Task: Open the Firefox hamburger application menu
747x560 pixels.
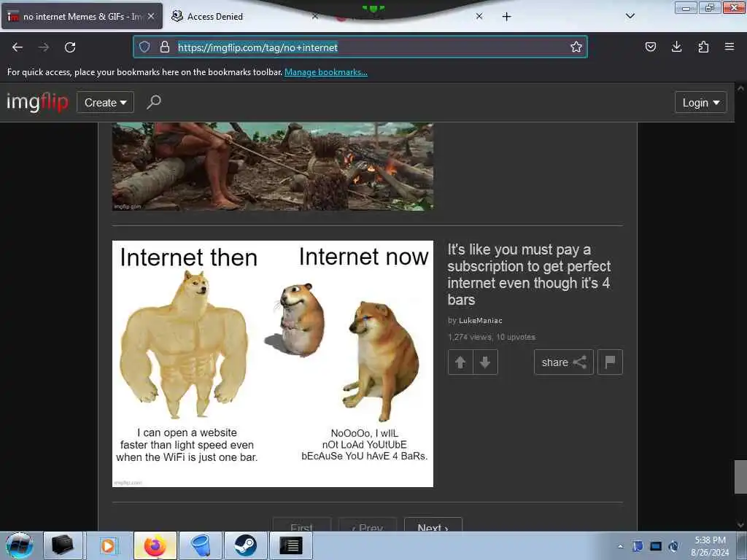Action: [729, 47]
